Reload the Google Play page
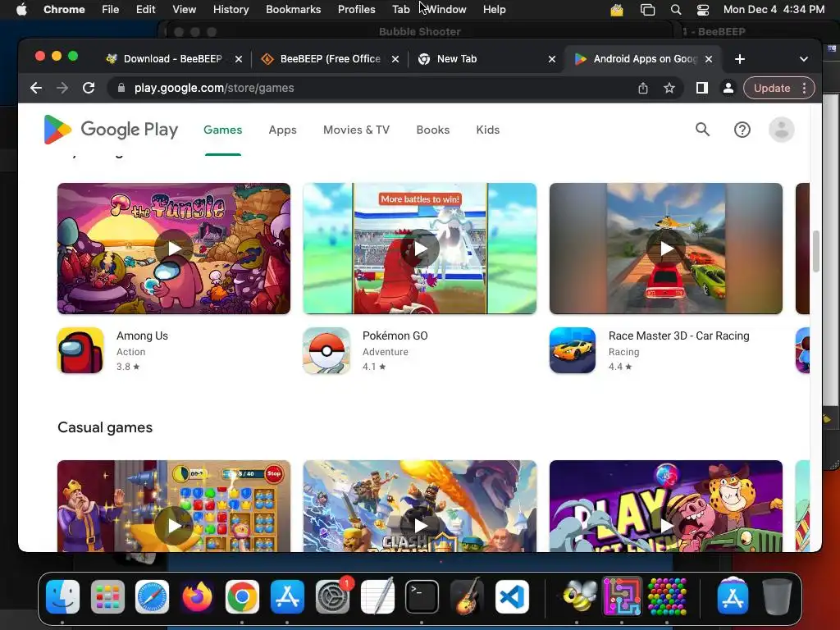Screen dimensions: 840x630 [89, 88]
